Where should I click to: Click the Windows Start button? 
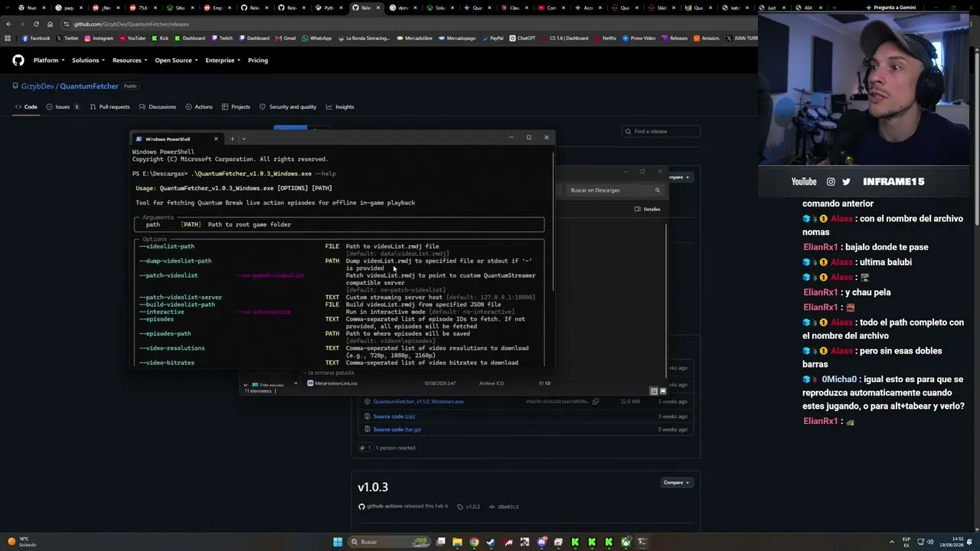tap(338, 542)
